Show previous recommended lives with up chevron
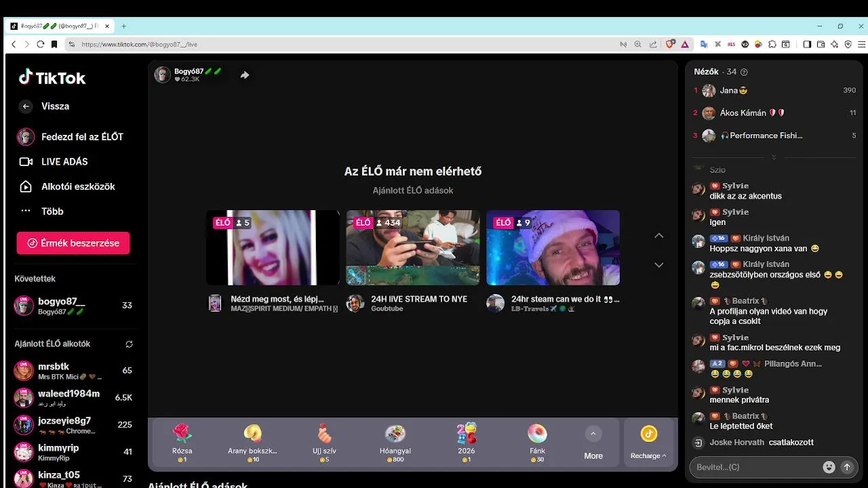Viewport: 868px width, 488px height. (658, 235)
